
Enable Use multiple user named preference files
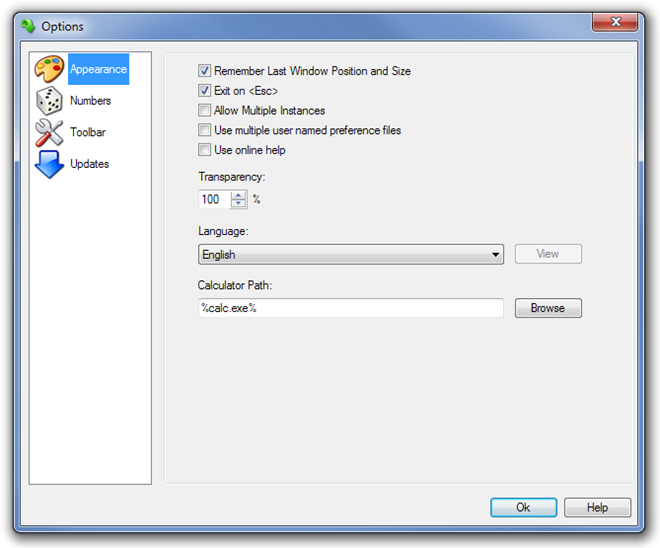coord(205,130)
